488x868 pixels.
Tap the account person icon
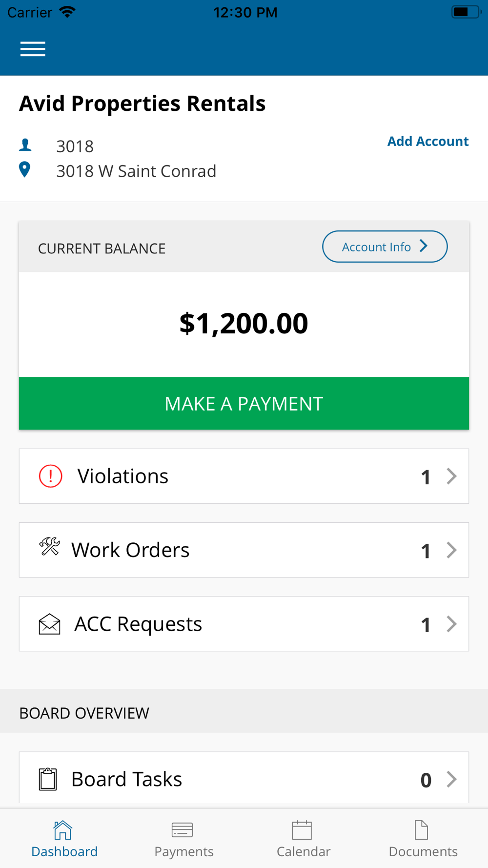pyautogui.click(x=25, y=145)
